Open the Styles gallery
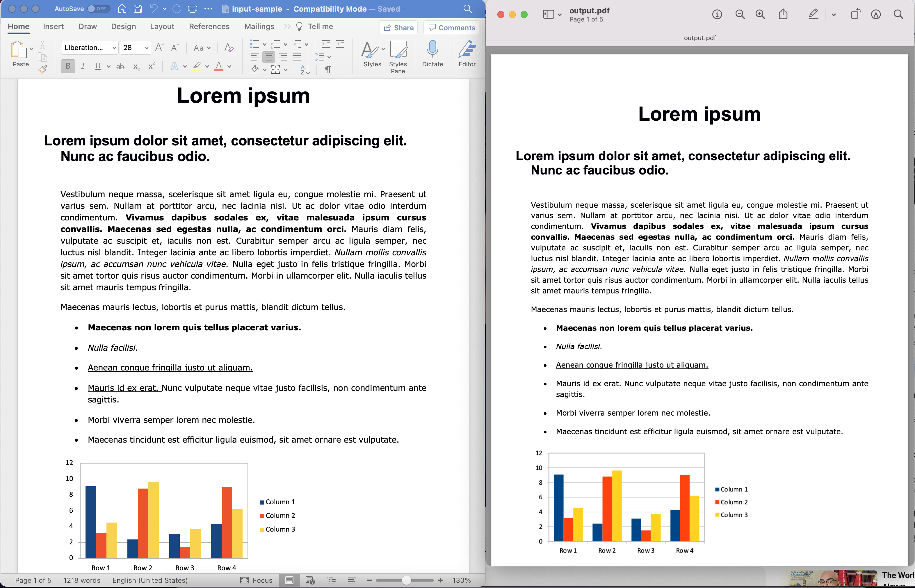This screenshot has width=915, height=588. pyautogui.click(x=372, y=54)
